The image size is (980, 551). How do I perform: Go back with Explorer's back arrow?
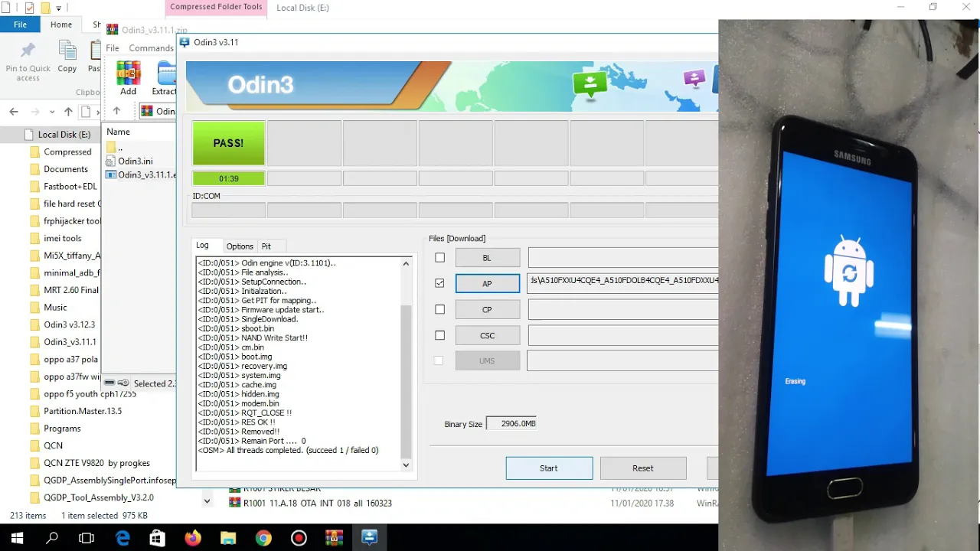tap(14, 112)
